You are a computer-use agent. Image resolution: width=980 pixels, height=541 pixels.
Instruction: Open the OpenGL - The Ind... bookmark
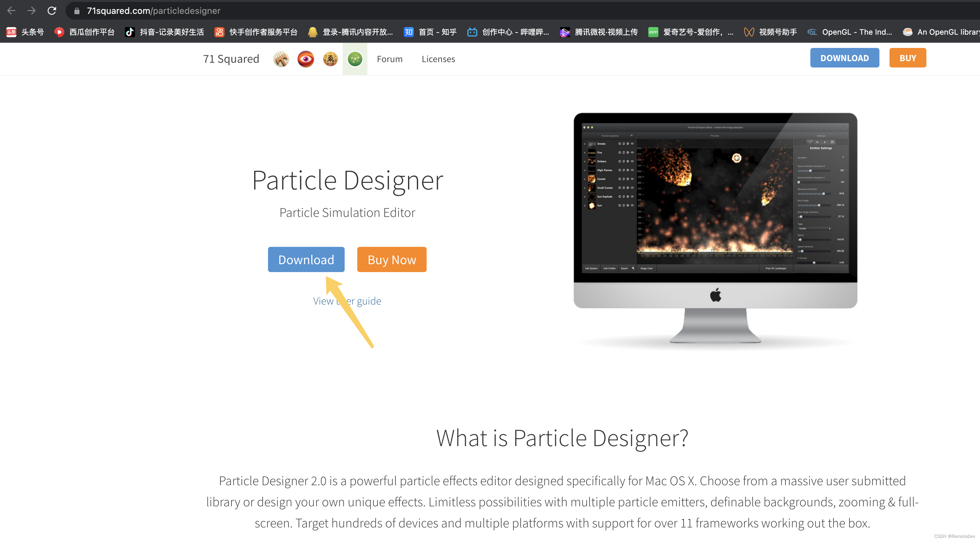[849, 32]
